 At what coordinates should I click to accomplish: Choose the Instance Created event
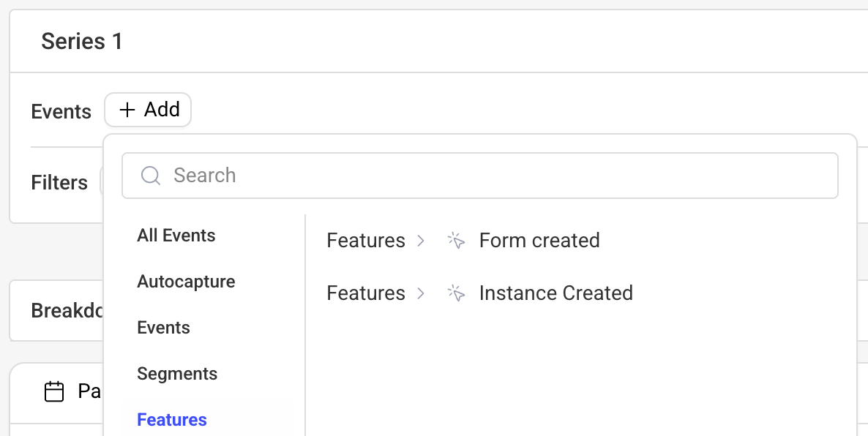pos(555,293)
